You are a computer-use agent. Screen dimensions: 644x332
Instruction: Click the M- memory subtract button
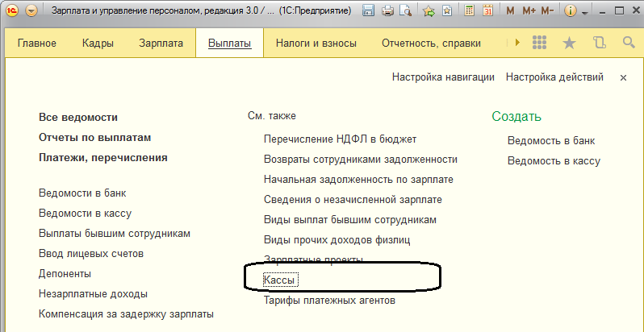(547, 11)
